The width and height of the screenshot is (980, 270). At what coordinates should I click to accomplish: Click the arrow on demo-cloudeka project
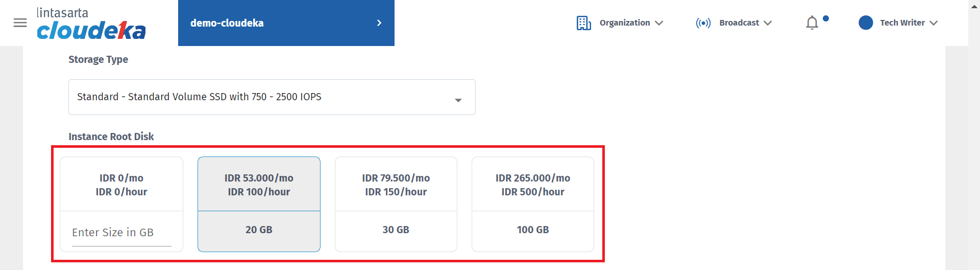[379, 23]
